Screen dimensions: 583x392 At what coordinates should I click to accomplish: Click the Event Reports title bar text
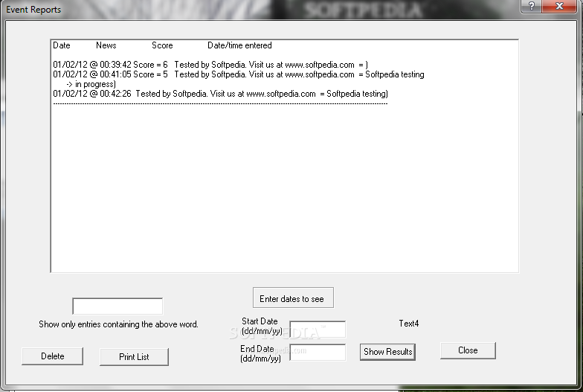point(33,10)
